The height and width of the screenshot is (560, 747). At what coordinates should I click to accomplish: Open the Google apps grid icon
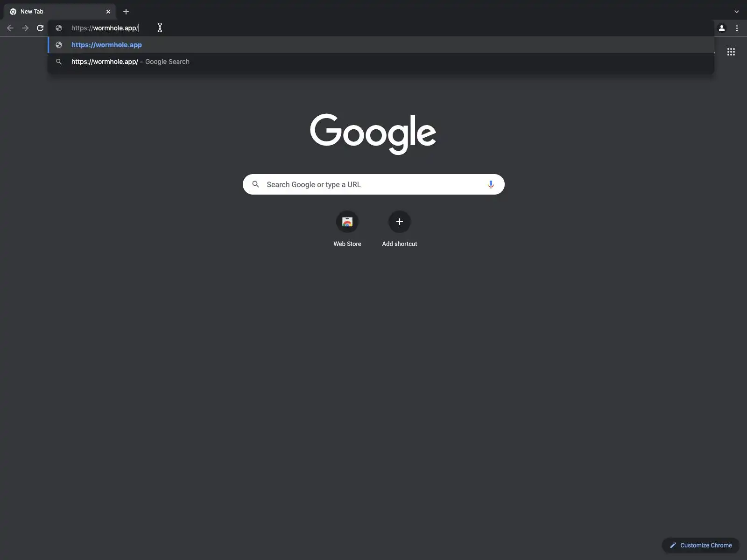(x=731, y=52)
